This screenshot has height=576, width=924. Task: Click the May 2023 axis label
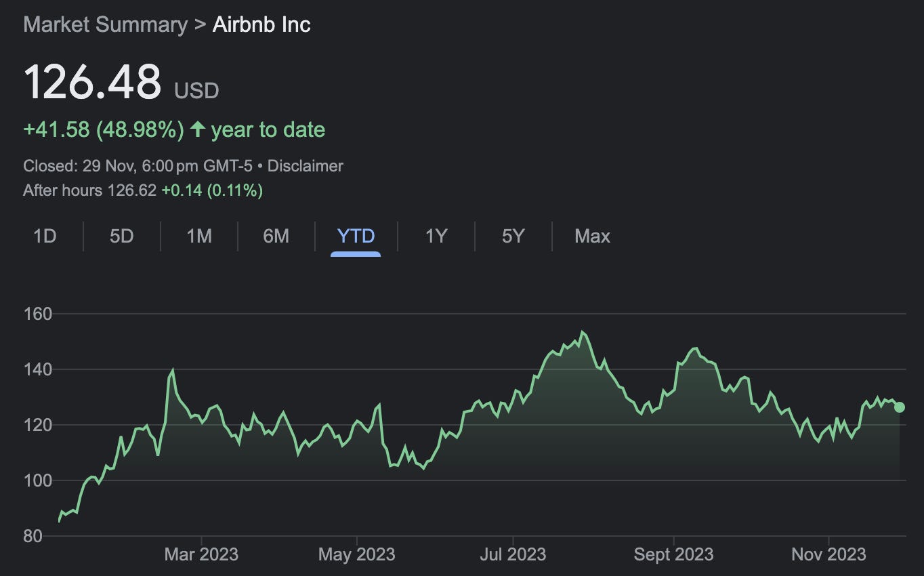(356, 554)
